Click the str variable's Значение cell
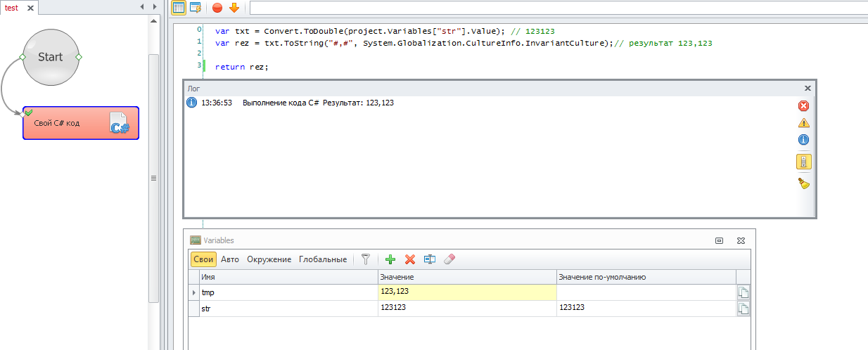Image resolution: width=868 pixels, height=350 pixels. [466, 308]
